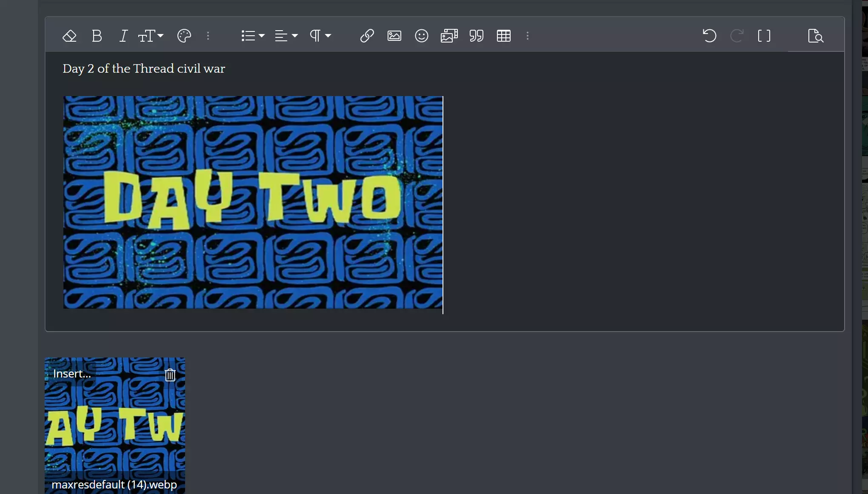
Task: Insert an image
Action: tap(394, 36)
